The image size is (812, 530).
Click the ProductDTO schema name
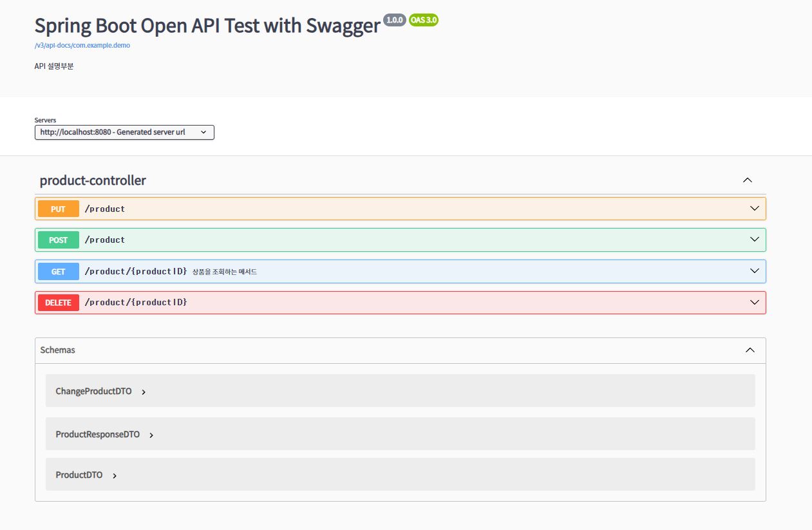[79, 475]
